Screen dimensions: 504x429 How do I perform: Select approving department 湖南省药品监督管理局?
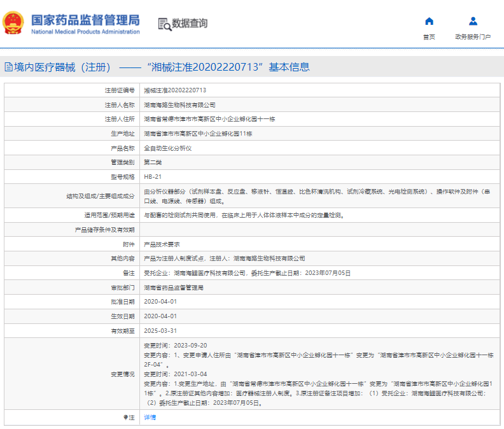coord(174,288)
